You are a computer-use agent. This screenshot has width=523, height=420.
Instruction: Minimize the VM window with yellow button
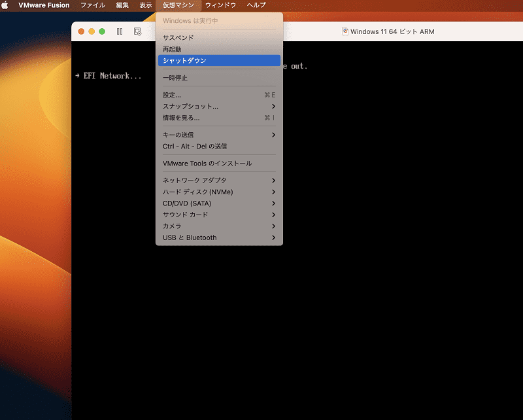92,31
